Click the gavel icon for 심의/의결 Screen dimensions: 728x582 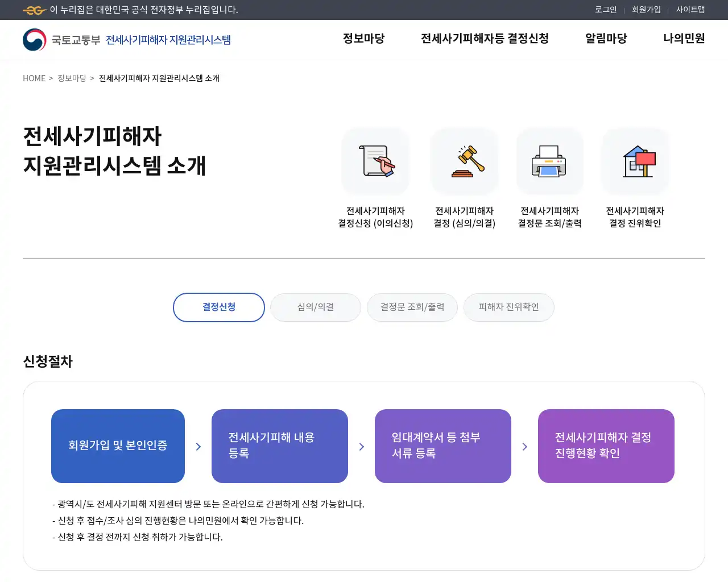tap(465, 161)
